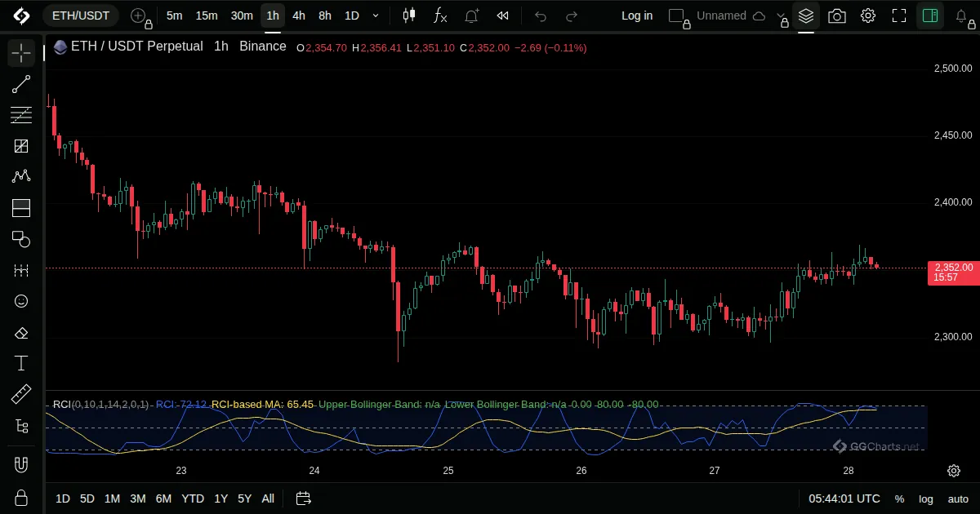The height and width of the screenshot is (514, 980).
Task: Select the crosshair cursor tool
Action: tap(21, 54)
